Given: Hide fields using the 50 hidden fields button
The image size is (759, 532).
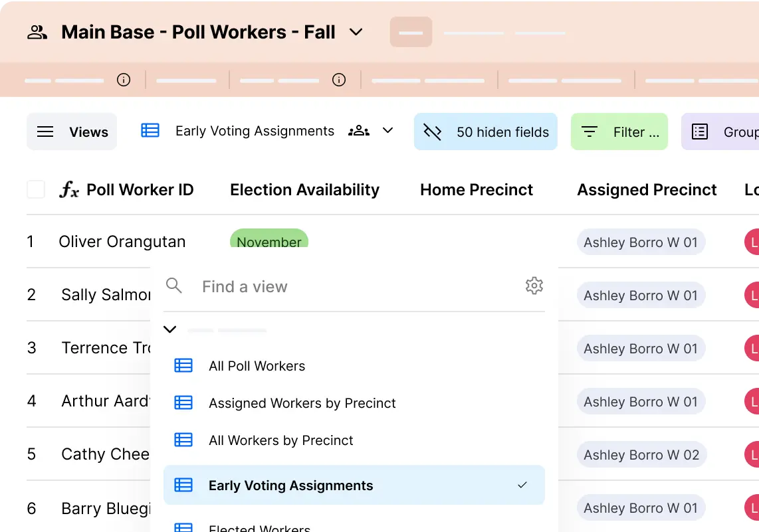Looking at the screenshot, I should pos(485,132).
